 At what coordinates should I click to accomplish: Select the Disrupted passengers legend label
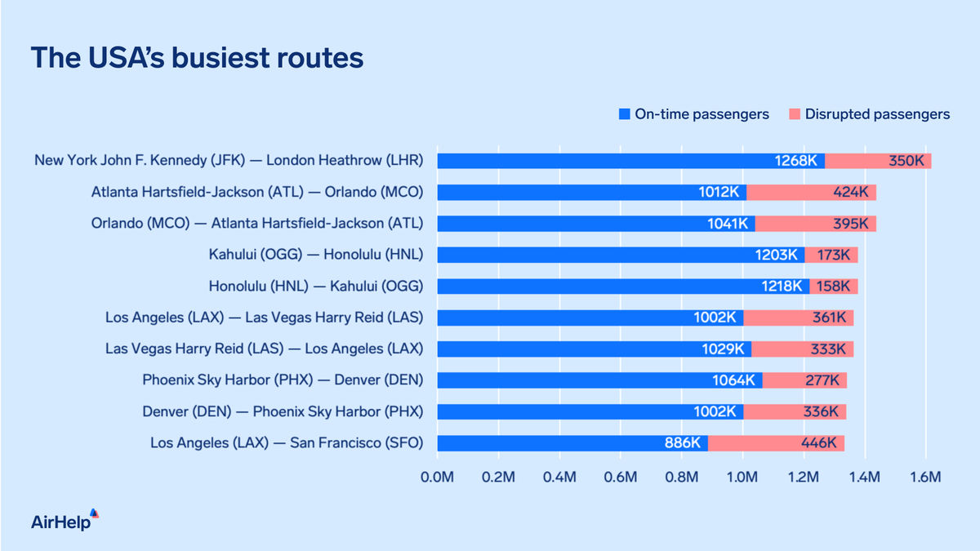tap(877, 114)
